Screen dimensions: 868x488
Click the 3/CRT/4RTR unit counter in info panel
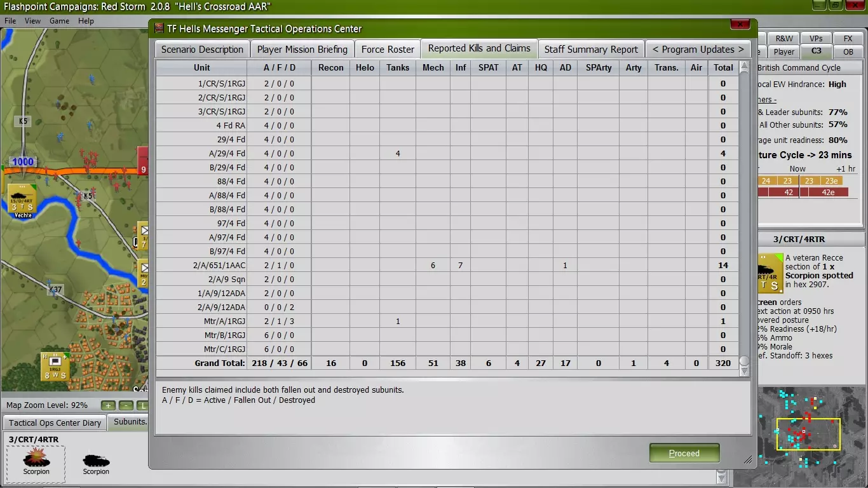[770, 273]
